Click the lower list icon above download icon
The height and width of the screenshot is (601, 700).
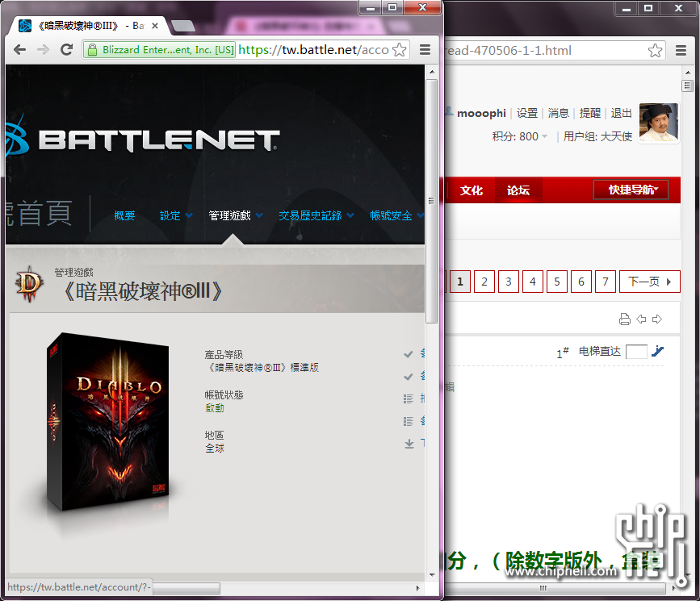point(408,421)
